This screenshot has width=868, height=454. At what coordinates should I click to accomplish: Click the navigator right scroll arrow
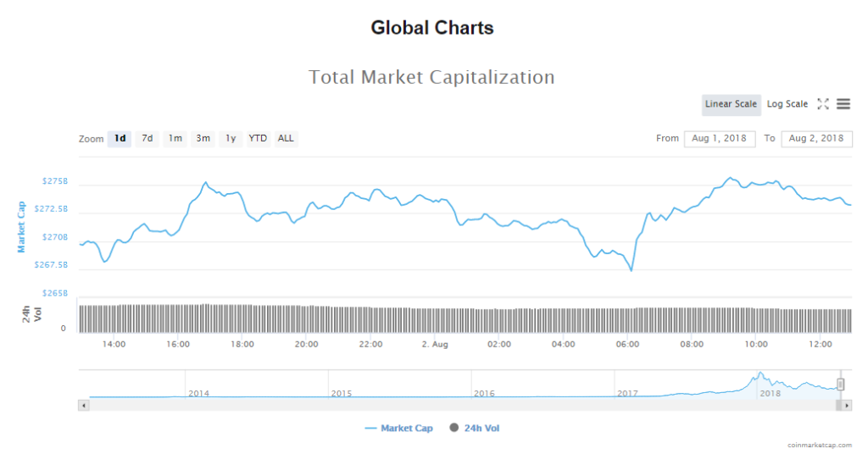848,406
